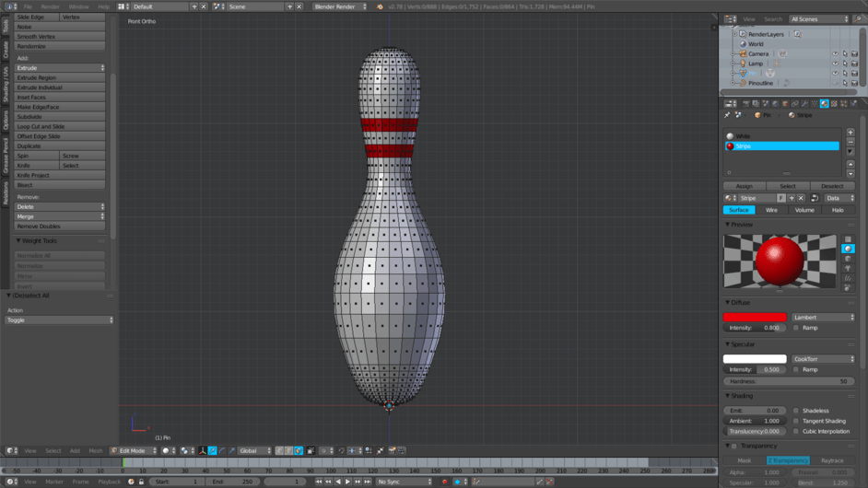Open the Material properties tab icon
The image size is (868, 488).
coord(824,104)
